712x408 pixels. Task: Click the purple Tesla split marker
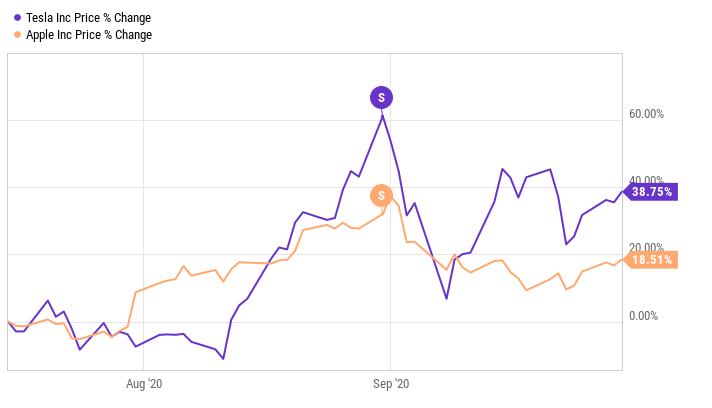point(381,97)
